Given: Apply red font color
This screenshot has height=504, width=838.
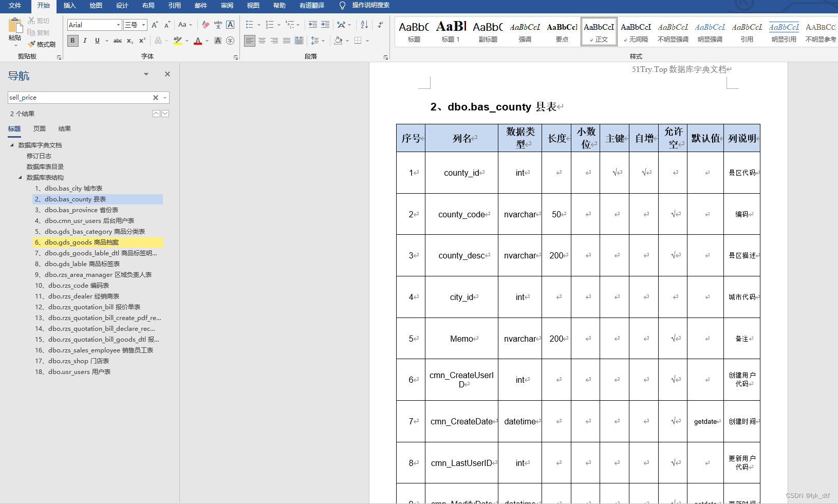Looking at the screenshot, I should coord(198,41).
